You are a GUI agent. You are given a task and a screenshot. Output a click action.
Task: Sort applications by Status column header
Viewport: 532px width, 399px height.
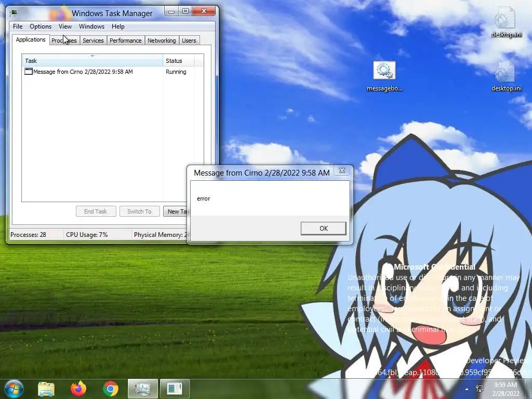tap(179, 61)
